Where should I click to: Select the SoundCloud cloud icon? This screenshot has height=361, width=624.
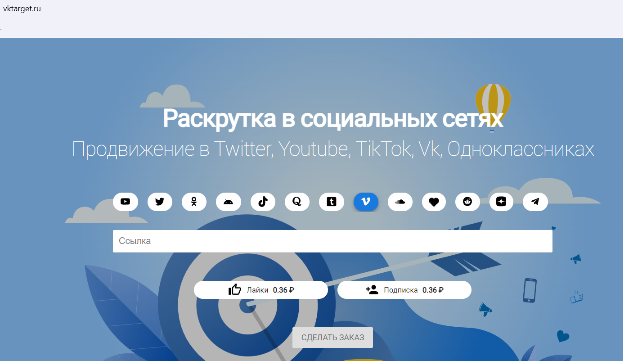coord(400,202)
